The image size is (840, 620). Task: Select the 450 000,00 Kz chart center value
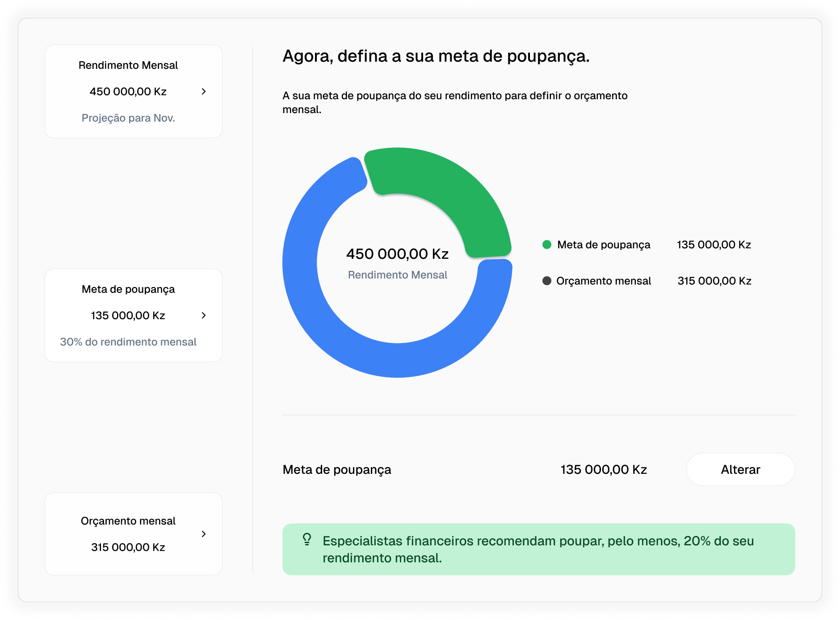398,253
